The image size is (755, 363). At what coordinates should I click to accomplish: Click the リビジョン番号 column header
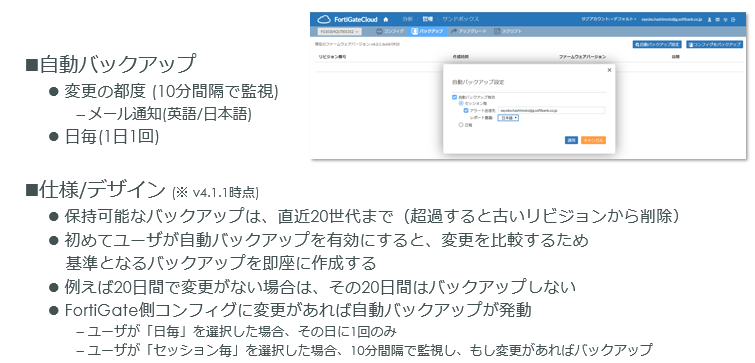[332, 57]
